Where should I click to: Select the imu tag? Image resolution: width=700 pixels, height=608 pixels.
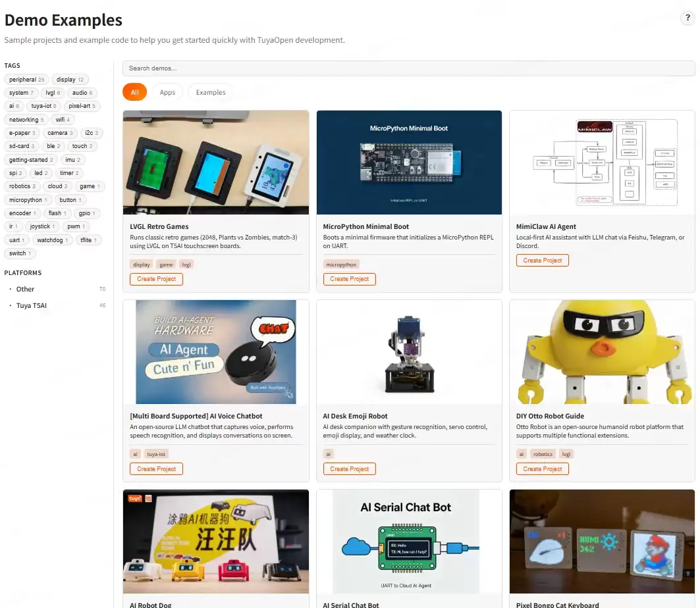pos(73,160)
